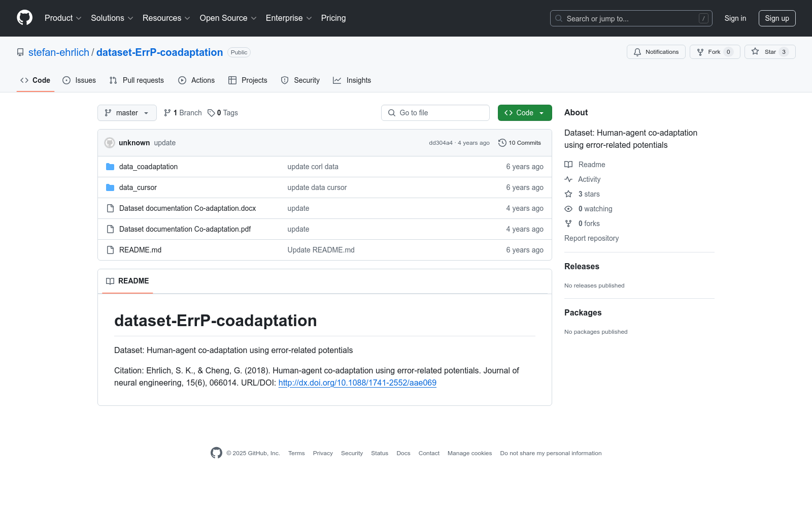Open the Pull requests tab
The image size is (812, 508).
tap(137, 80)
